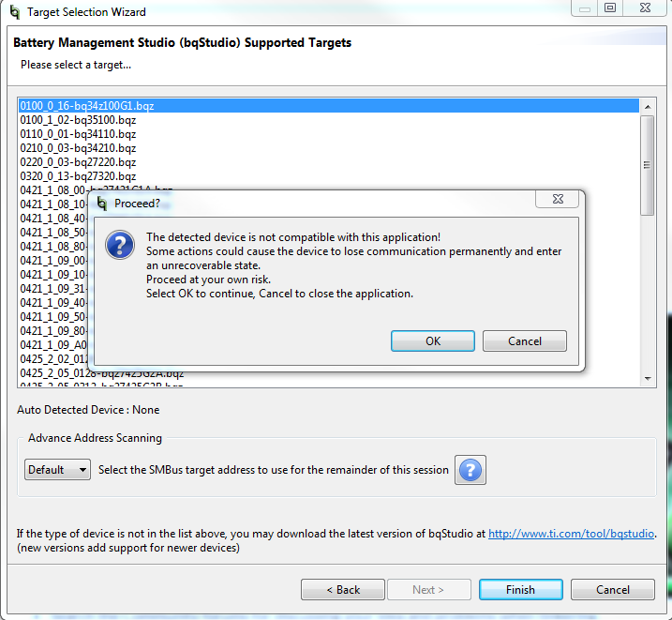Close the Target Selection Wizard window
The image size is (672, 620).
[645, 8]
